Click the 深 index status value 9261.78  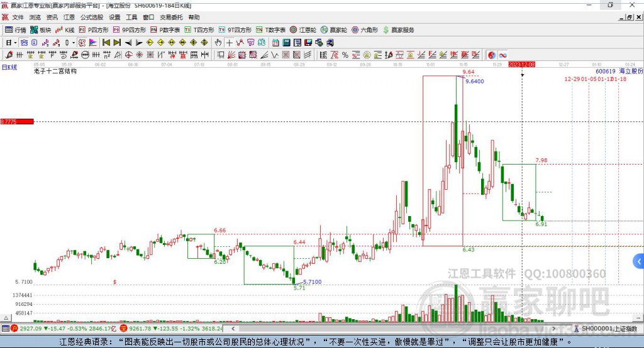[140, 329]
